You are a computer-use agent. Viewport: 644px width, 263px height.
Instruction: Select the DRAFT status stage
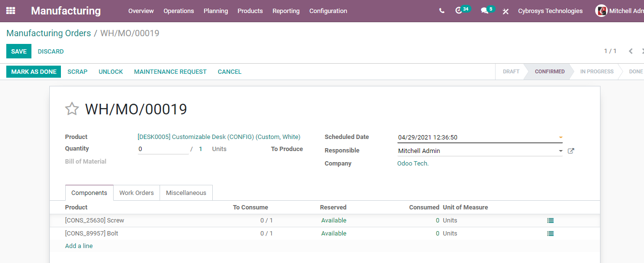[x=511, y=71]
